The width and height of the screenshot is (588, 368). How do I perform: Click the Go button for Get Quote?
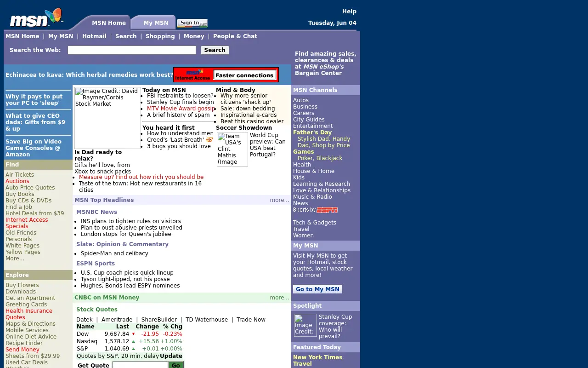[176, 365]
